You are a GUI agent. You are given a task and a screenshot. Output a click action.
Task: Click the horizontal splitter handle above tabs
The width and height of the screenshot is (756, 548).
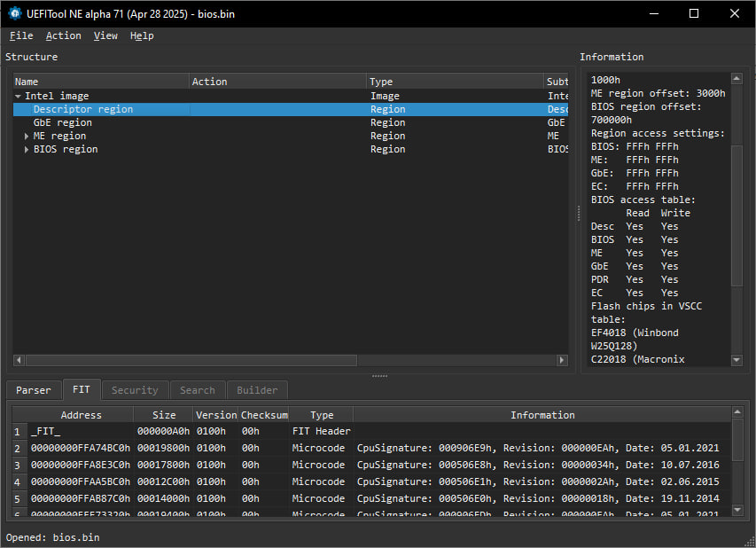tap(379, 376)
